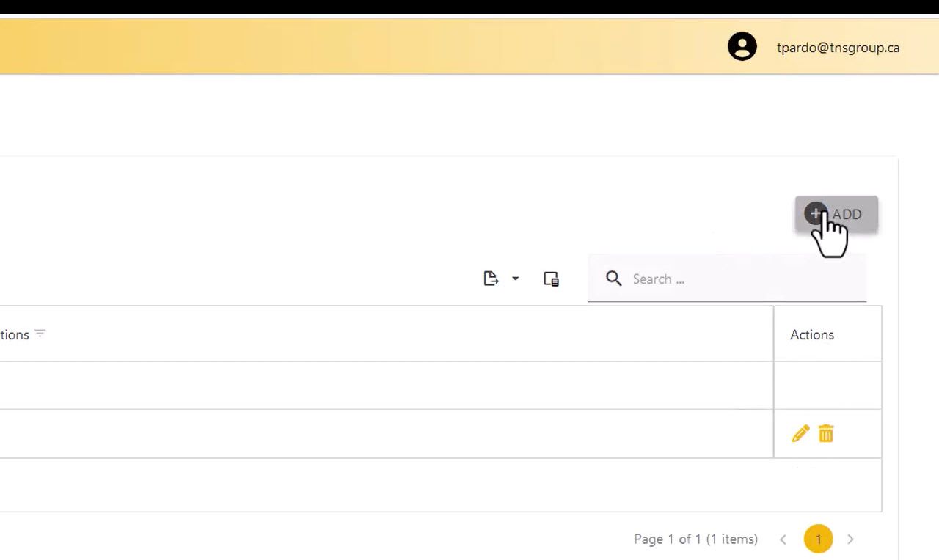Image resolution: width=939 pixels, height=560 pixels.
Task: Click the empty filter row cell under Actions
Action: [x=827, y=386]
